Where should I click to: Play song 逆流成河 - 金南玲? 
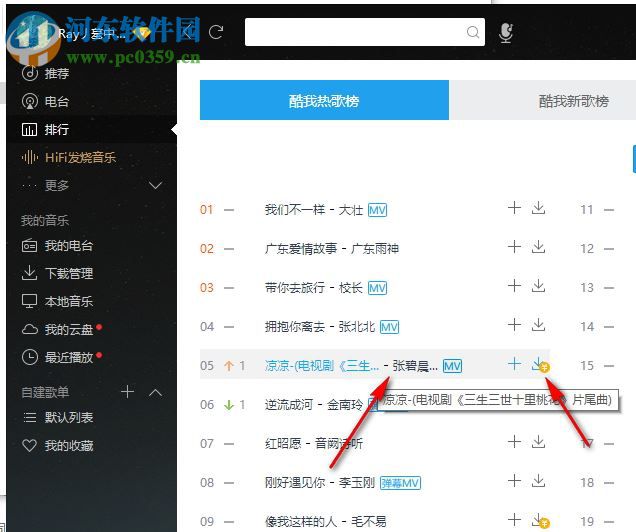[314, 405]
